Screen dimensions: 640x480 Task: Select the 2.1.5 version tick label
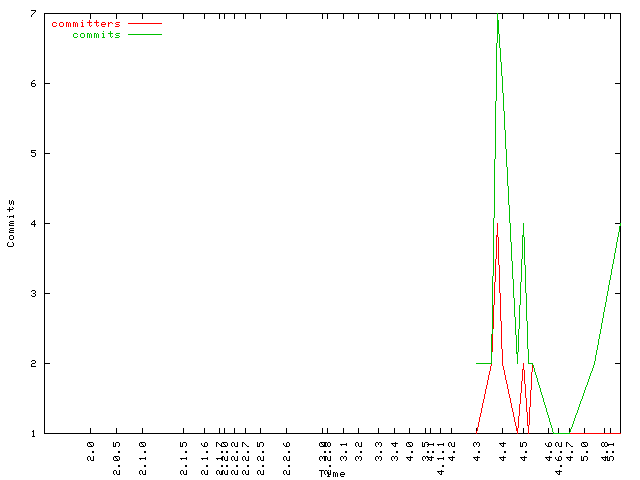pos(183,454)
